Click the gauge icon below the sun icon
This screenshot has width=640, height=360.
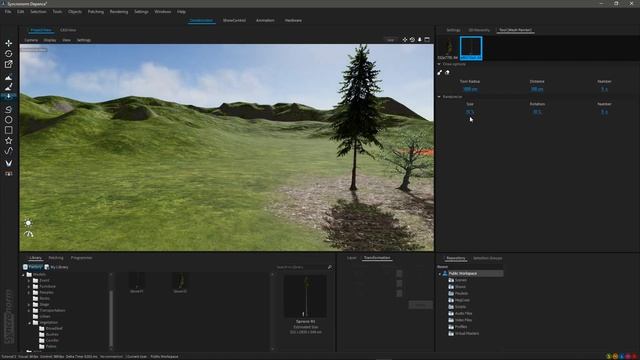click(28, 234)
